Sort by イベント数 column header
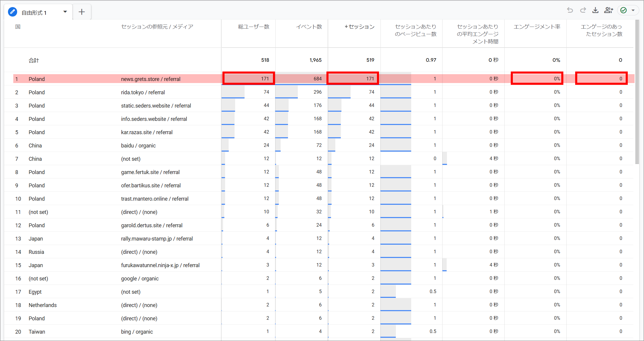644x341 pixels. 309,27
